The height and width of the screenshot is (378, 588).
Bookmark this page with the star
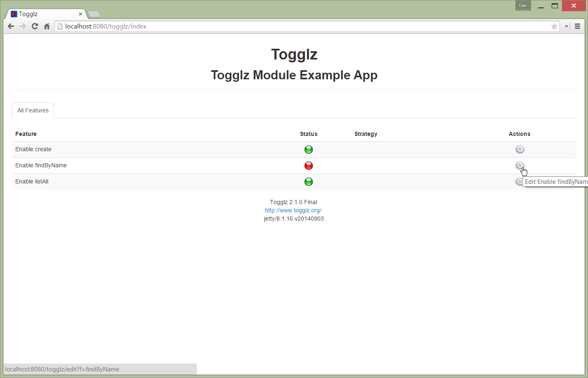pos(554,26)
